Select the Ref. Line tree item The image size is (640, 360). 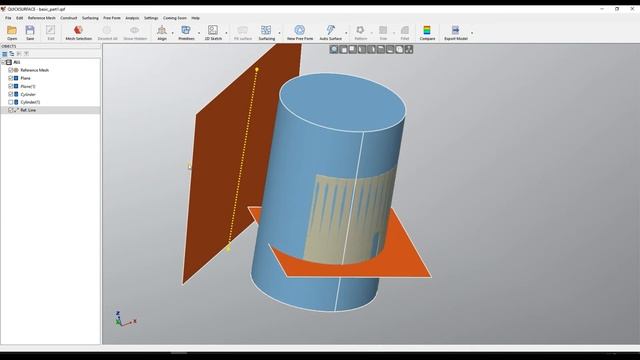28,110
